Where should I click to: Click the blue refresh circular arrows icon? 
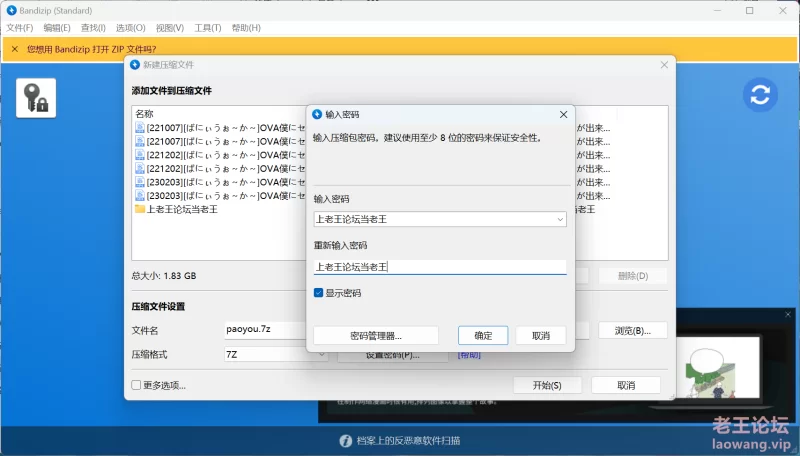pyautogui.click(x=760, y=95)
